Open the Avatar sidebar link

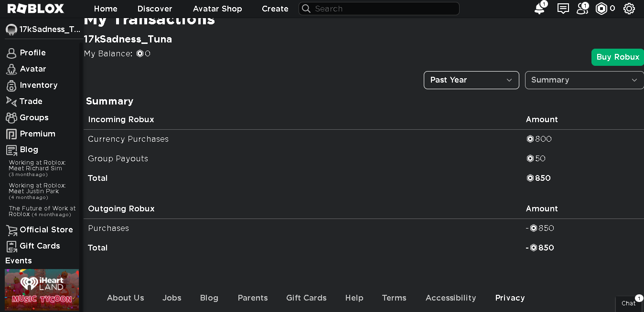coord(33,69)
